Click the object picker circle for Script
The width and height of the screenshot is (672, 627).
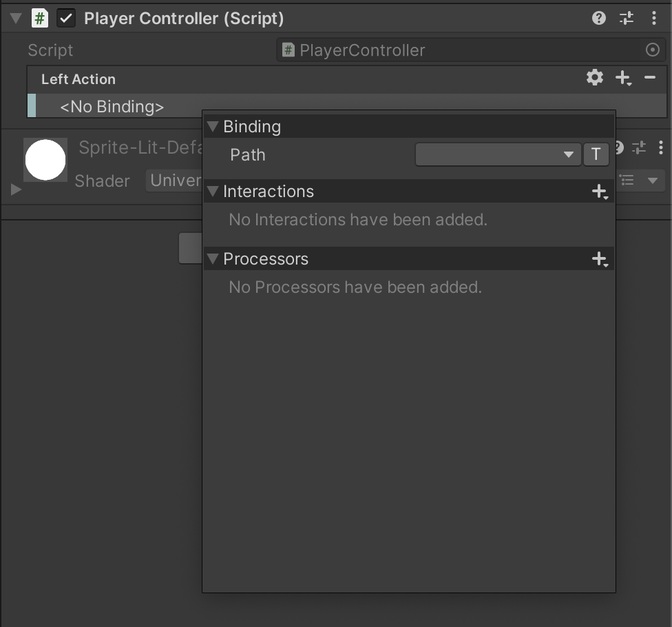(653, 50)
